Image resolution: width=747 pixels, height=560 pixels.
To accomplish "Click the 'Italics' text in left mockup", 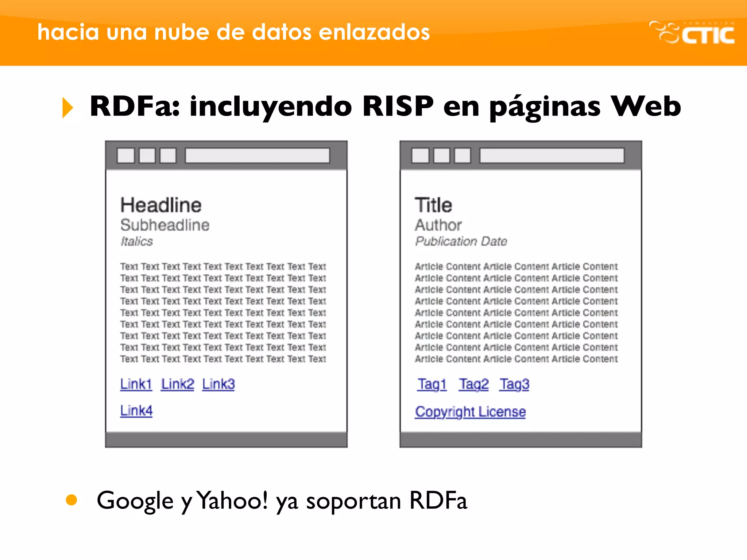I will coord(137,241).
